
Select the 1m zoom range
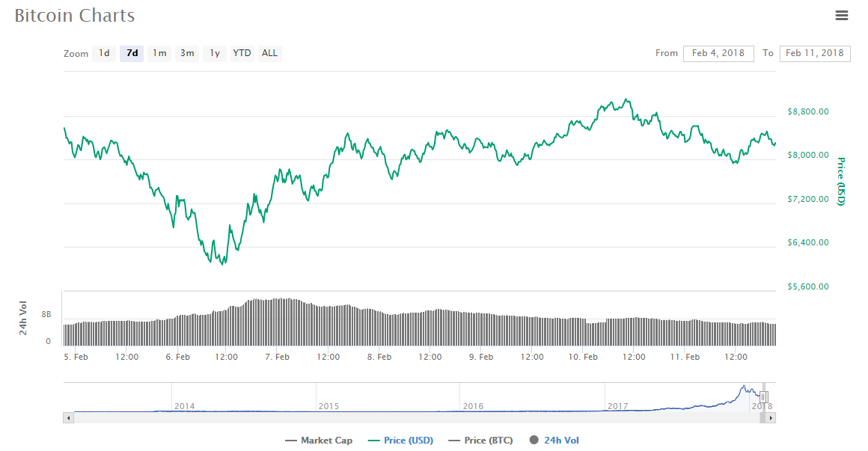(159, 53)
